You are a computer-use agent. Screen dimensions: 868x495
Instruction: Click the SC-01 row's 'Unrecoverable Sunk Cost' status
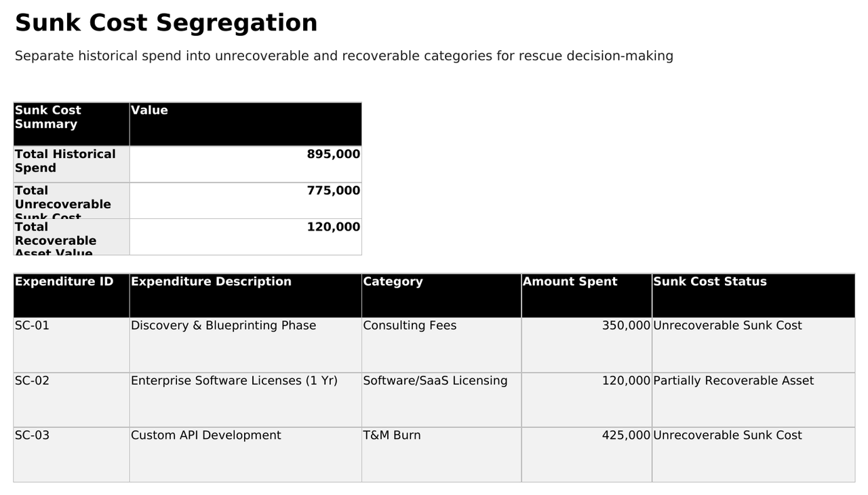tap(753, 345)
